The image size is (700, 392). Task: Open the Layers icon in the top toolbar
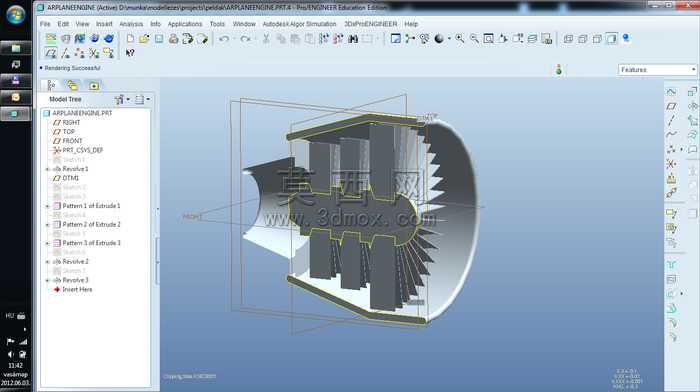[x=532, y=39]
